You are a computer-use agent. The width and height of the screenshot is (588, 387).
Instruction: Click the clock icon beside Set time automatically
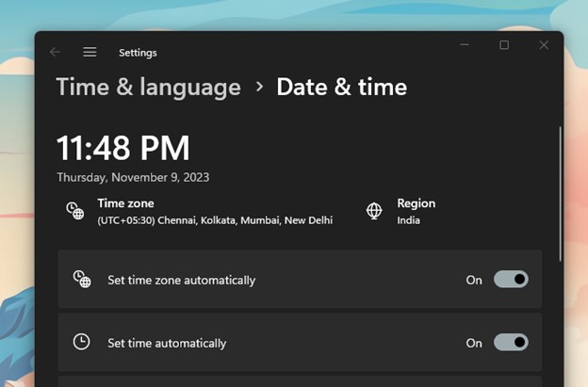pos(82,343)
